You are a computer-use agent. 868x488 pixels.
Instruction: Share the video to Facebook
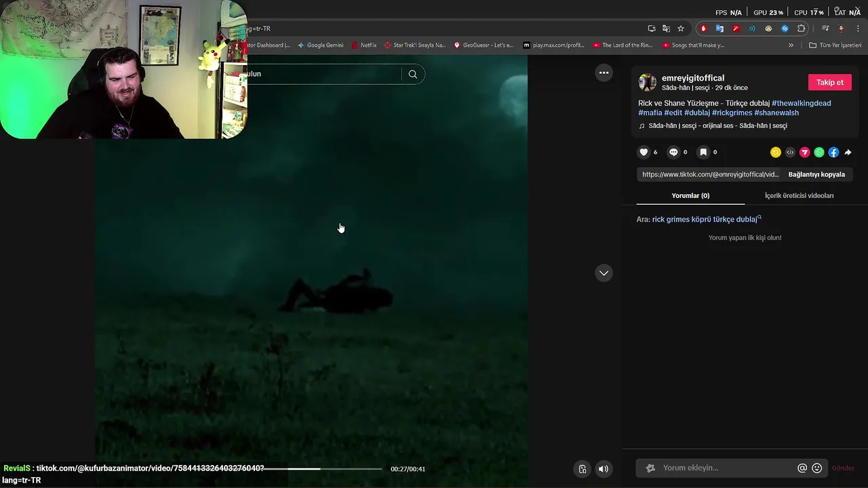(833, 152)
